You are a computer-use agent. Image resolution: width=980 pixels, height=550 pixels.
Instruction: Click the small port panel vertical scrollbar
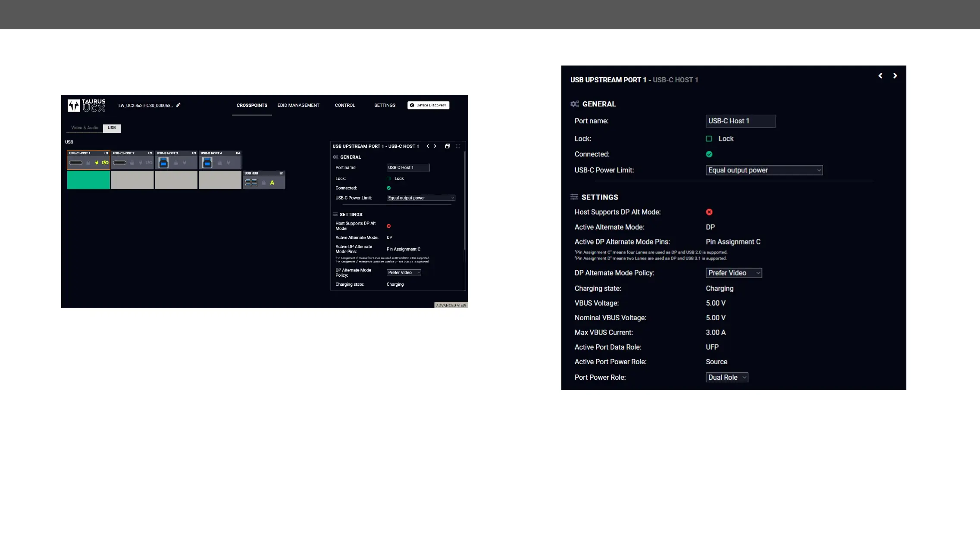(464, 201)
